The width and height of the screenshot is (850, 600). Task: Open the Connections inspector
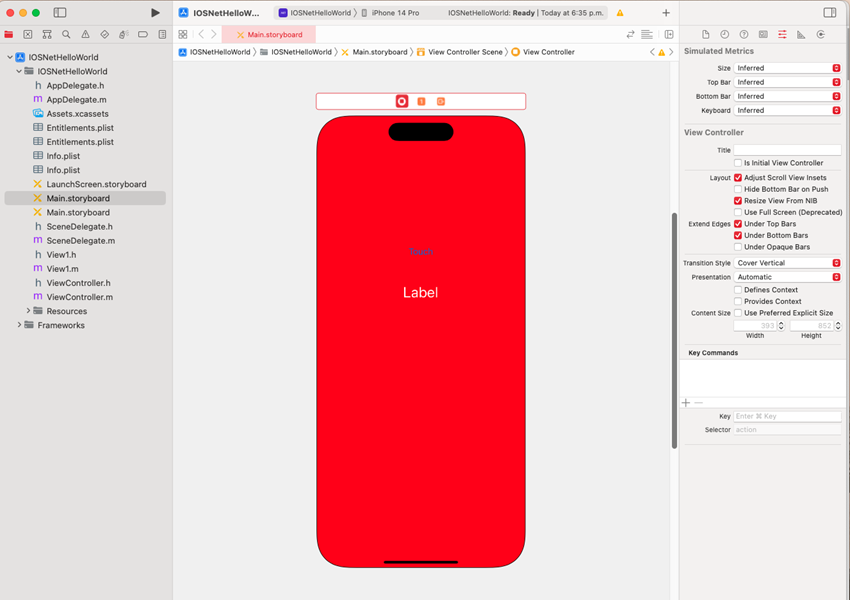coord(822,33)
